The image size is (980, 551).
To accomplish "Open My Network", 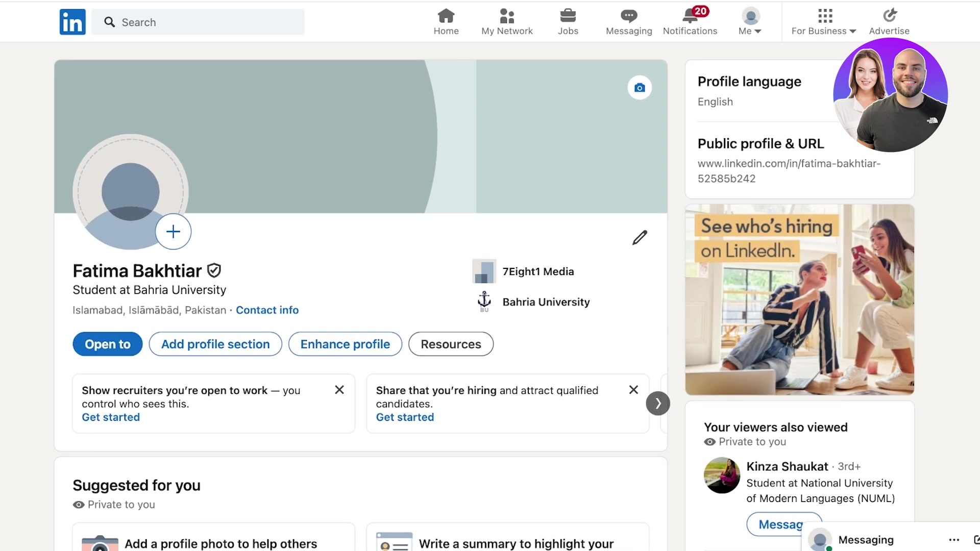I will tap(507, 22).
